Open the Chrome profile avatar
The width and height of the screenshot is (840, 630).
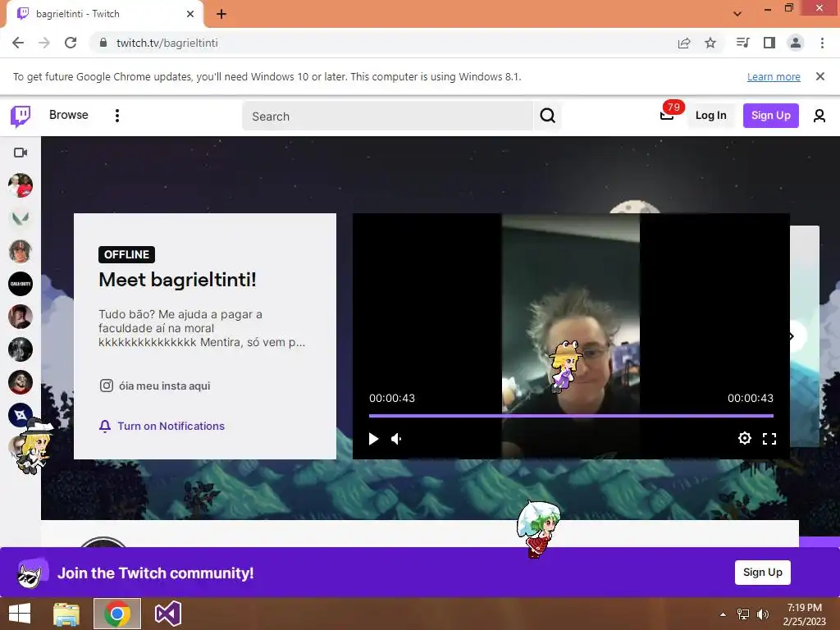[x=796, y=43]
